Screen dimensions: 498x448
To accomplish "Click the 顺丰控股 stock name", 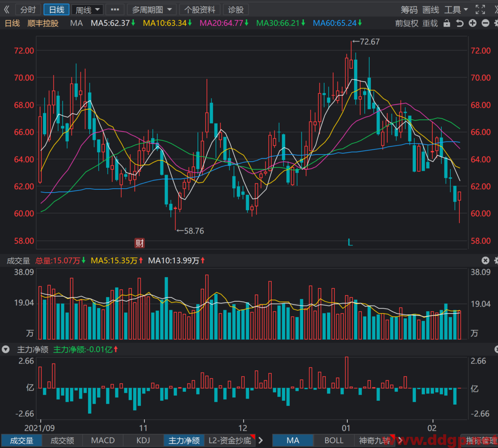I will click(x=43, y=23).
